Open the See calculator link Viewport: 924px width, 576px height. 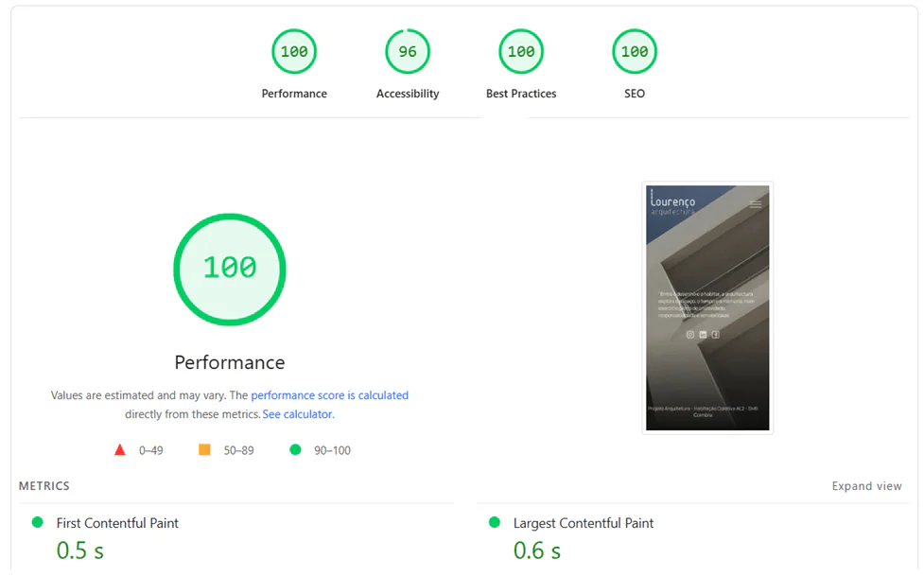click(297, 413)
